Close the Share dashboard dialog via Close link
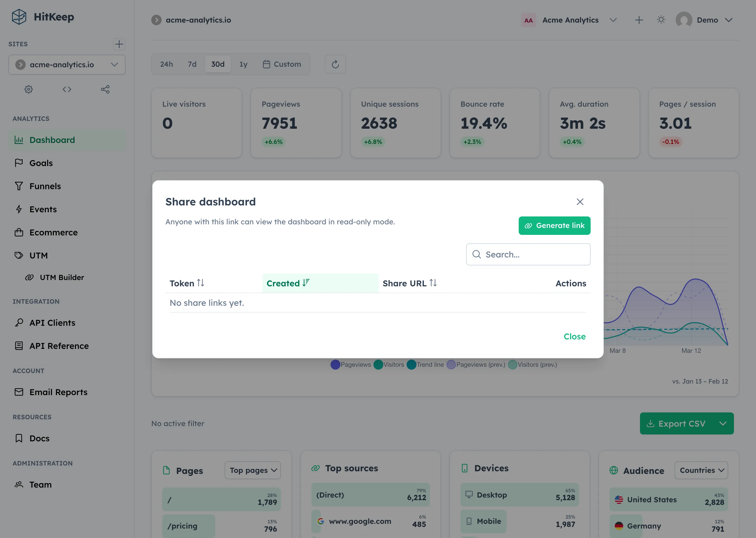 click(574, 336)
